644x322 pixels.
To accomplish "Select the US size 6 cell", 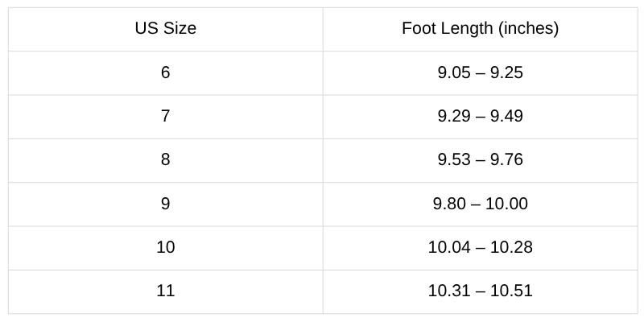I will point(166,73).
